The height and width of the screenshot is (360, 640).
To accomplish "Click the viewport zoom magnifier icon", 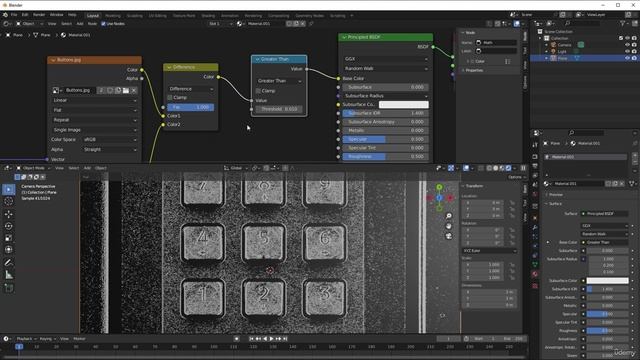I will pyautogui.click(x=449, y=216).
